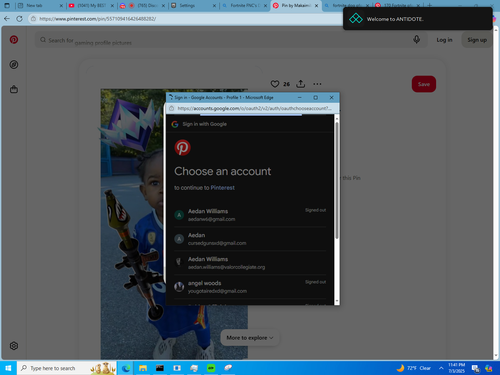This screenshot has width=500, height=375.
Task: Click the taskbar clock showing 11:41 PM
Action: coord(457,368)
